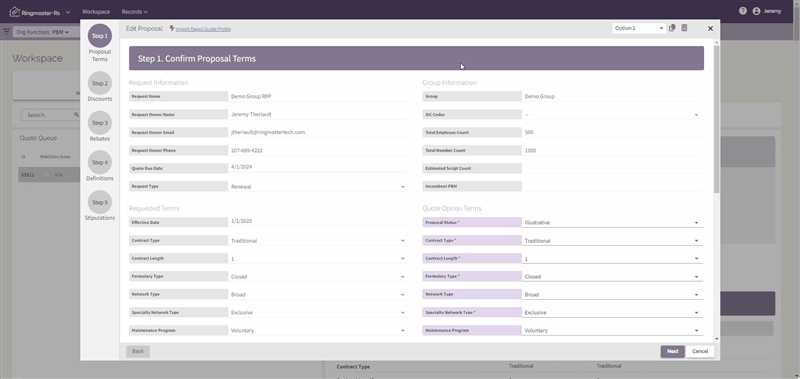Click the dialog scrollbar up arrow
Viewport: 800px width, 379px height.
click(717, 42)
